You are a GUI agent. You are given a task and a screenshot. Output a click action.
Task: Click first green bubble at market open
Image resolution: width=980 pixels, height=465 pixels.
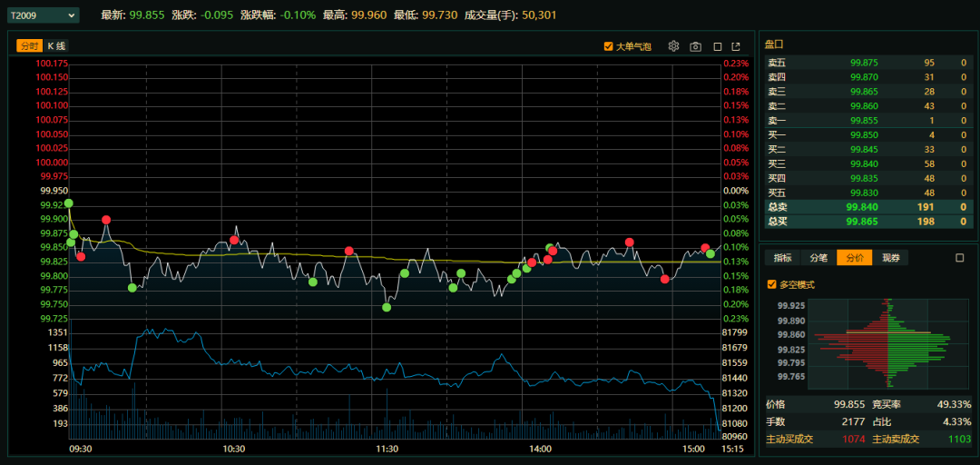point(69,203)
